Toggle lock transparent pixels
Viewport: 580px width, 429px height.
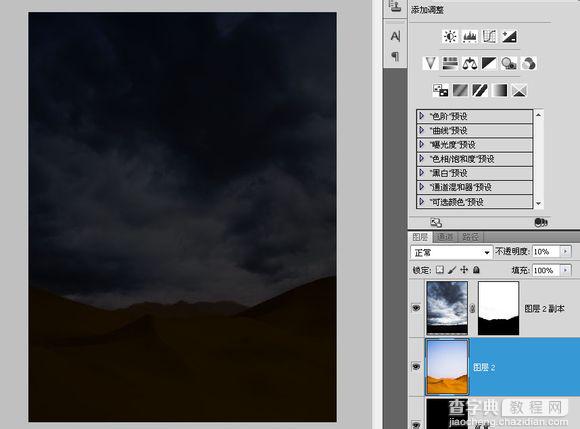pos(439,270)
